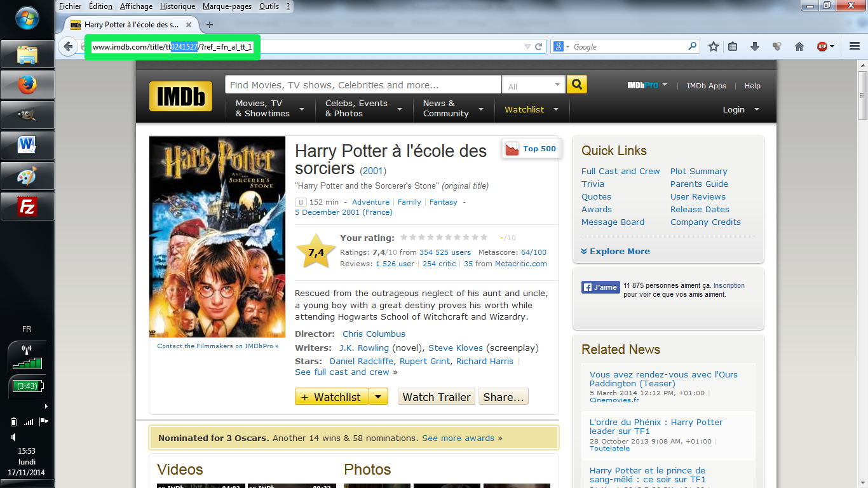
Task: Click the Google search magnifier icon
Action: (x=693, y=46)
